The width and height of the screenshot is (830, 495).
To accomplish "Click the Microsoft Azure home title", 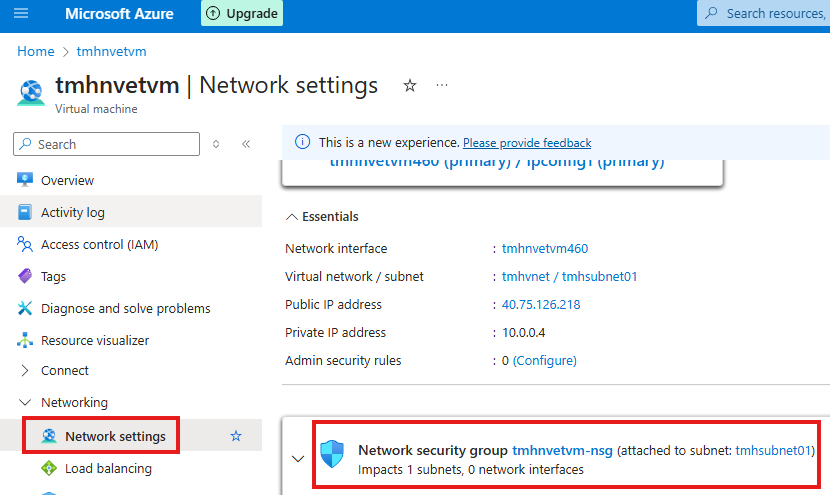I will pyautogui.click(x=119, y=14).
